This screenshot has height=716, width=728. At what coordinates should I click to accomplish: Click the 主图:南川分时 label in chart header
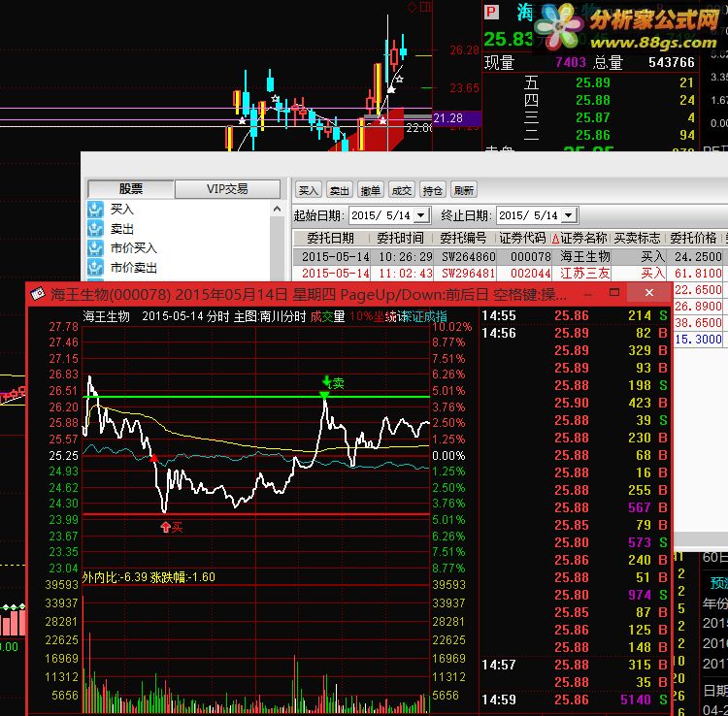pos(269,317)
